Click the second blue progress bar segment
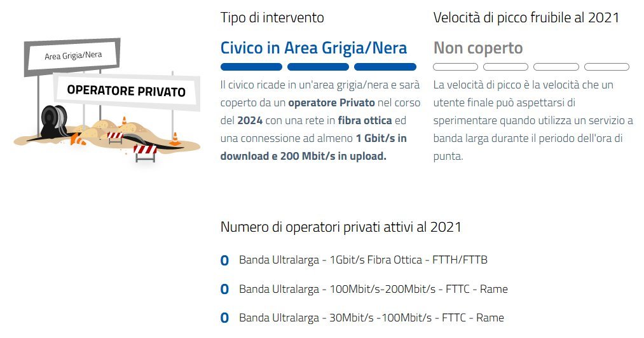The height and width of the screenshot is (338, 644). (318, 67)
